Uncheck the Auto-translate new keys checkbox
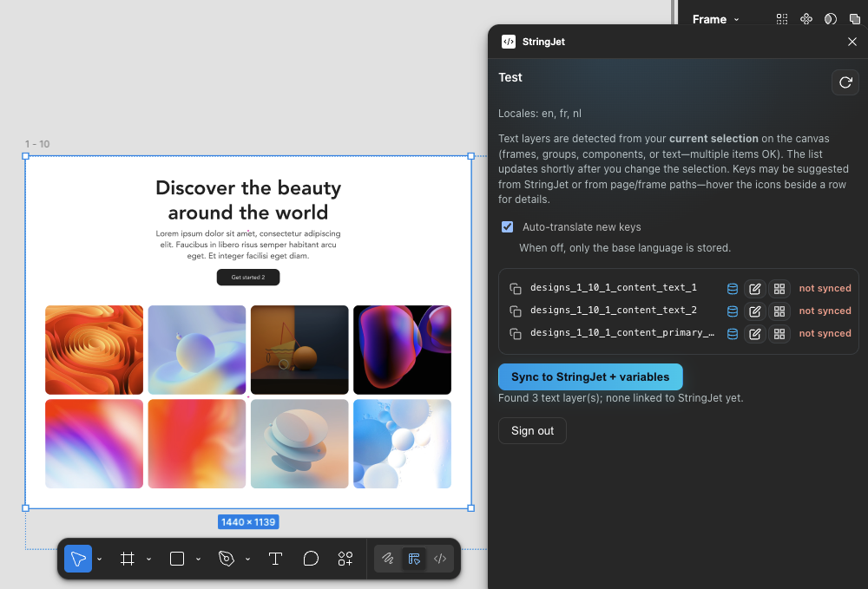The width and height of the screenshot is (868, 589). 507,226
